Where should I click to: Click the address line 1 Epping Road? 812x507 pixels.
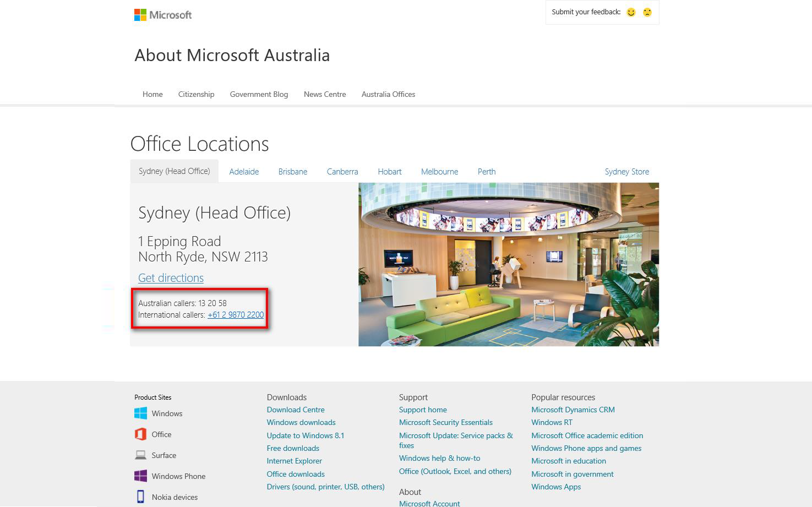click(x=179, y=241)
